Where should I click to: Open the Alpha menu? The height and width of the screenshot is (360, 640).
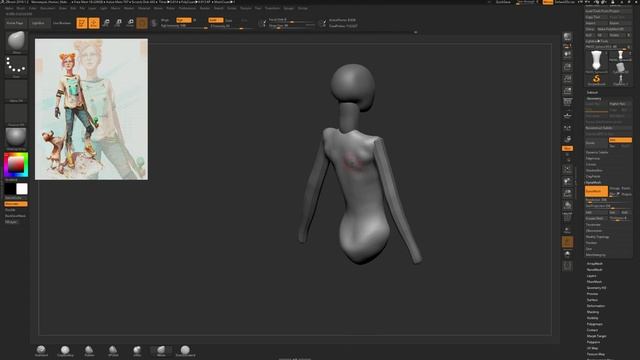point(9,8)
